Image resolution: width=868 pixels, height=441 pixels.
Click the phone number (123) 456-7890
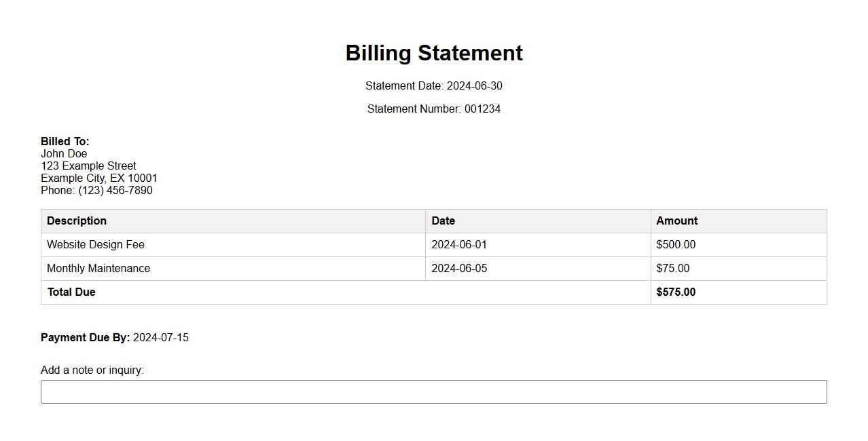click(115, 191)
